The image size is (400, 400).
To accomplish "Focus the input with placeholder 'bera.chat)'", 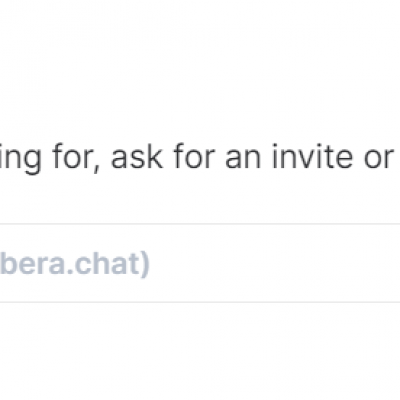I will (200, 263).
